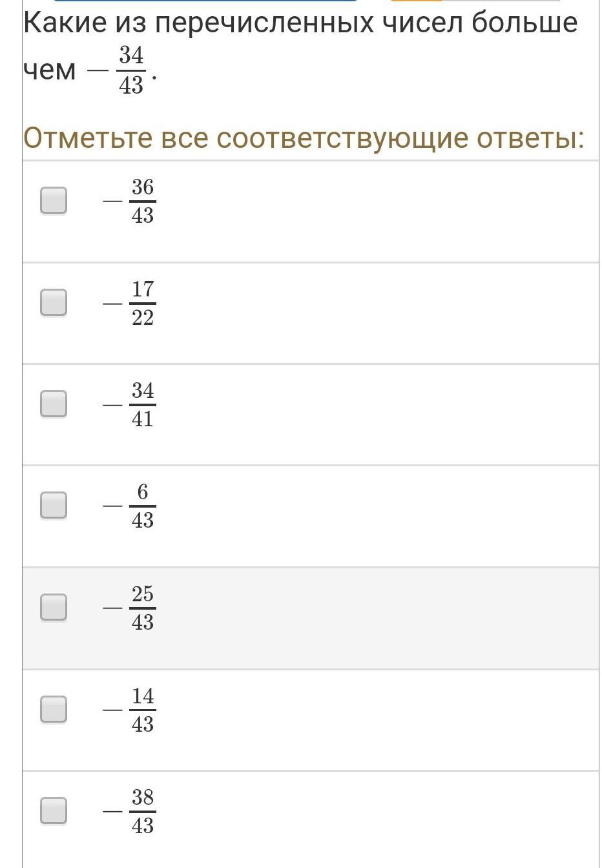Check the box for −36/43
This screenshot has width=602, height=868.
pyautogui.click(x=54, y=200)
